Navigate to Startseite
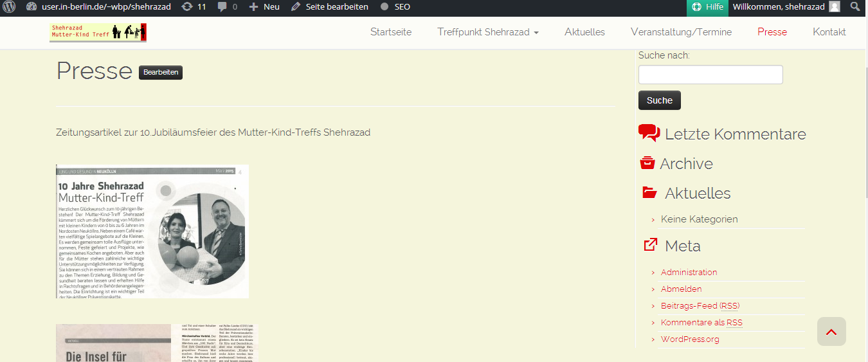The width and height of the screenshot is (868, 362). click(391, 32)
